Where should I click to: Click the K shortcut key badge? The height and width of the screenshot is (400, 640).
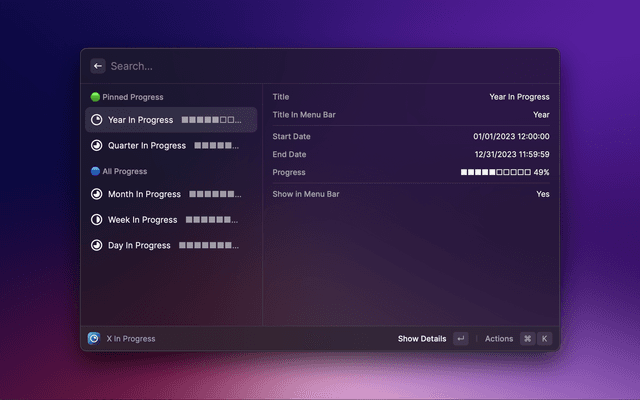pos(545,339)
